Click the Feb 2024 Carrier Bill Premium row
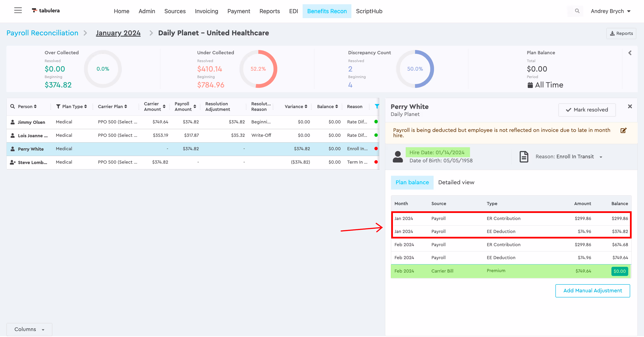644x337 pixels. click(x=511, y=271)
